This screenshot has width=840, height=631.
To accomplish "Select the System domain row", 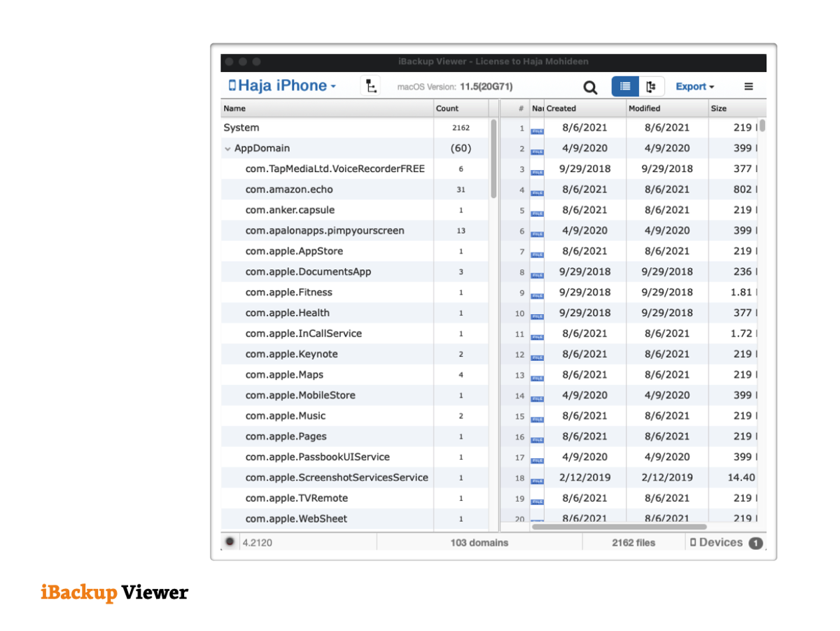I will pyautogui.click(x=241, y=128).
